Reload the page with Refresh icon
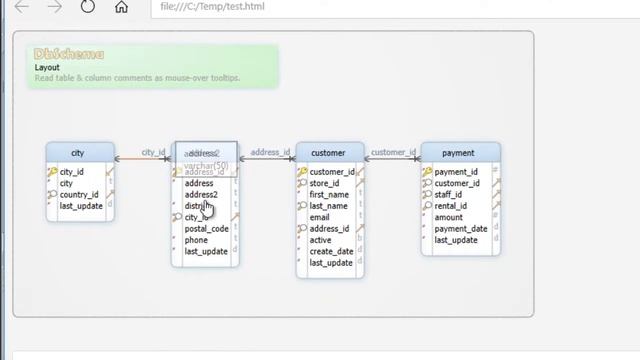The height and width of the screenshot is (360, 640). [x=88, y=6]
